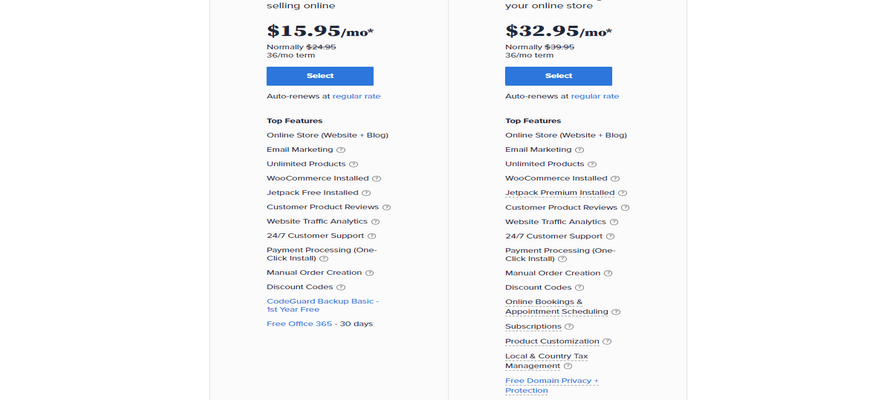Open regular rate link under $32.95 plan
Screen dimensions: 880x400
point(595,96)
